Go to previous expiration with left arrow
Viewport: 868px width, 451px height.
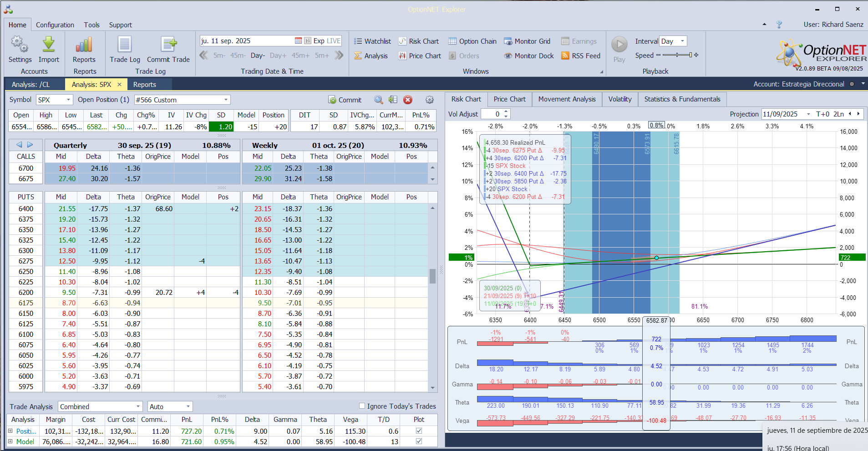click(19, 145)
